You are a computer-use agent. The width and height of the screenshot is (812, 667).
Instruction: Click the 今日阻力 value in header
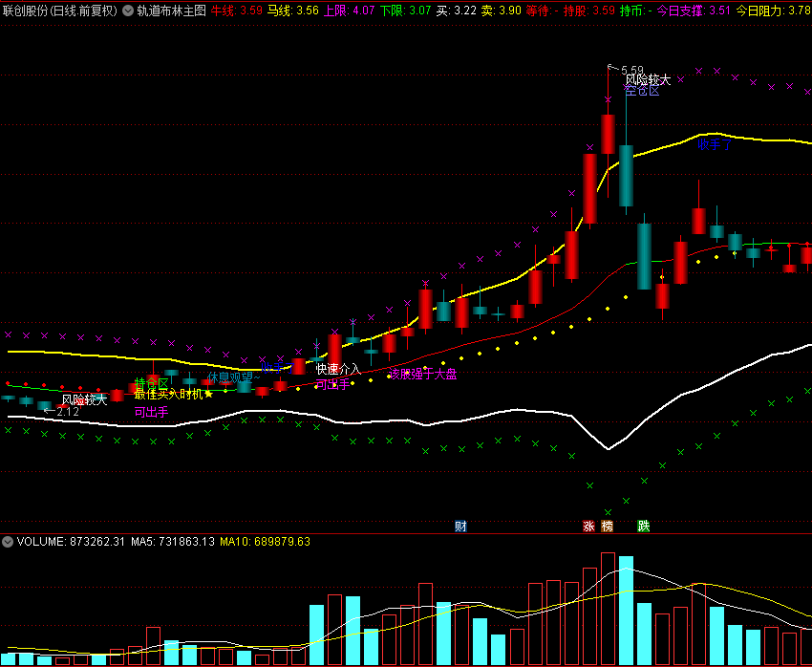[774, 11]
